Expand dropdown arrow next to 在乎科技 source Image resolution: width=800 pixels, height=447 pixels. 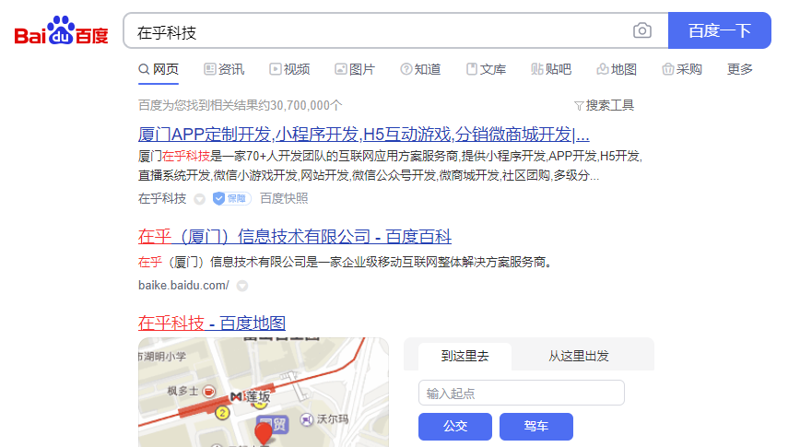199,199
